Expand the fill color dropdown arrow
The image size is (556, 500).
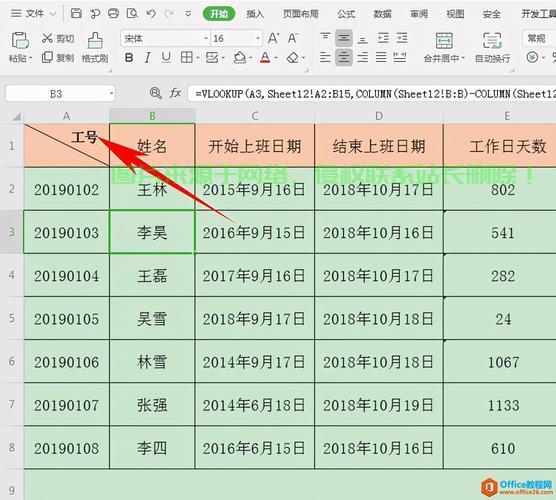pos(251,58)
